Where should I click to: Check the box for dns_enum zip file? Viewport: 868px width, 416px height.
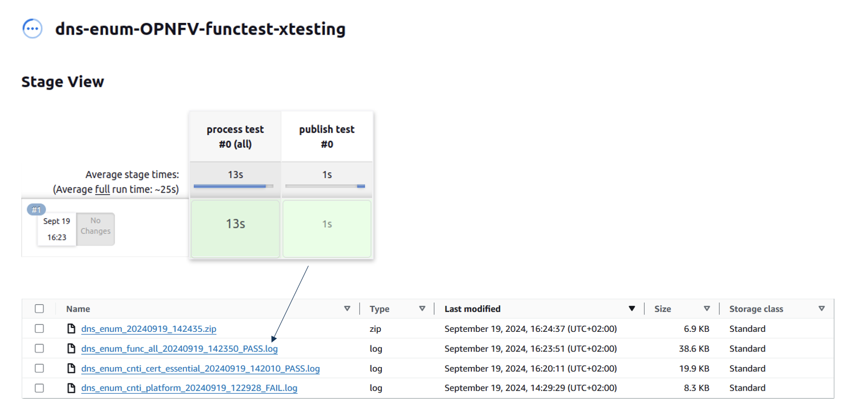40,329
